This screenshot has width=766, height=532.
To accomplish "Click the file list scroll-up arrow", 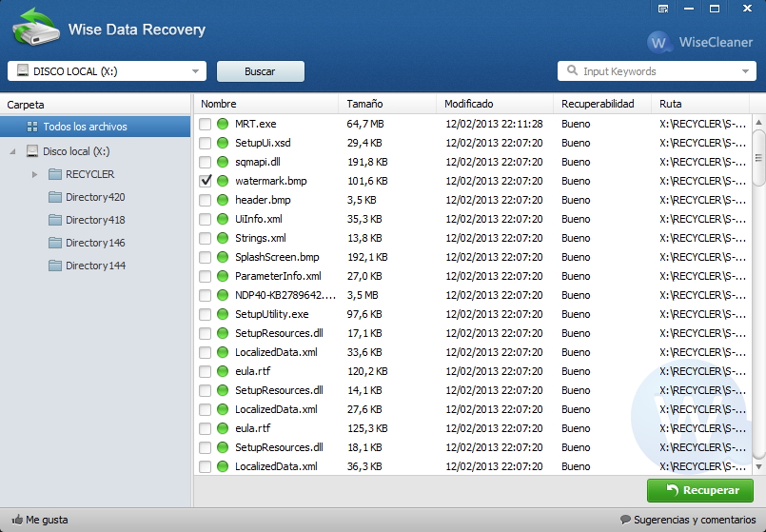I will (x=758, y=122).
